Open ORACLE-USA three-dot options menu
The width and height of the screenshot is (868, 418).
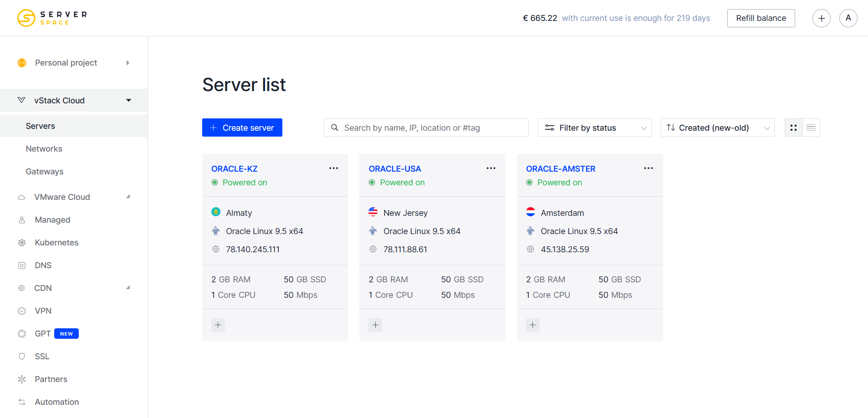click(491, 168)
